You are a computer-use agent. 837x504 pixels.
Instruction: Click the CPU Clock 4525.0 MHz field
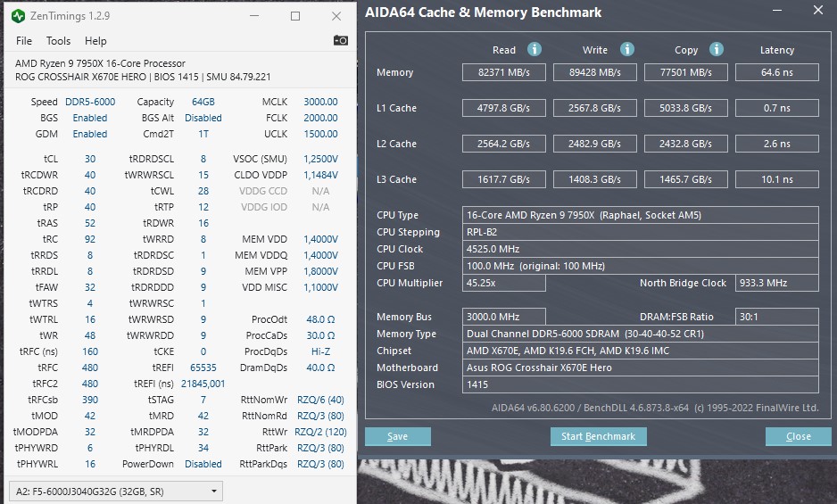(x=641, y=249)
